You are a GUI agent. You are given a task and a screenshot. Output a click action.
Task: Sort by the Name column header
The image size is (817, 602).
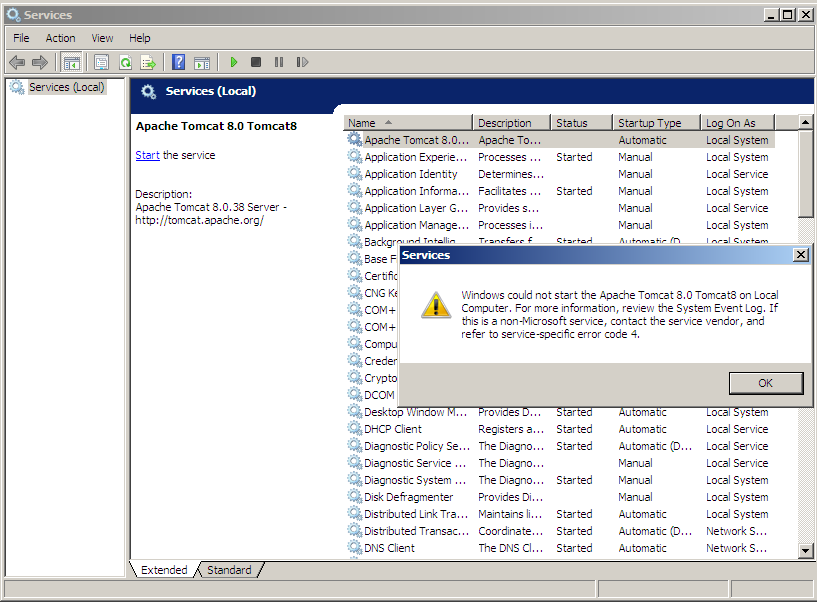[408, 123]
